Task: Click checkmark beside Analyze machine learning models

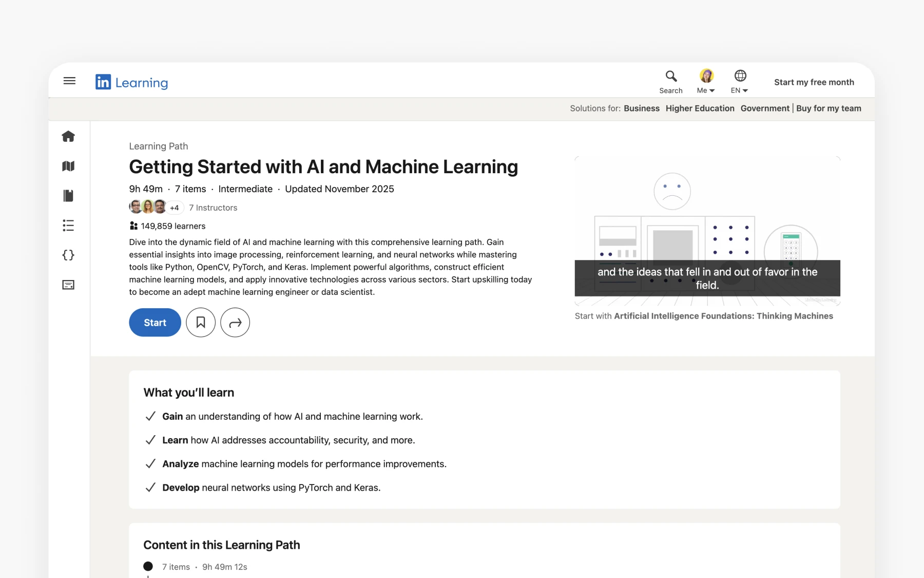Action: tap(150, 464)
